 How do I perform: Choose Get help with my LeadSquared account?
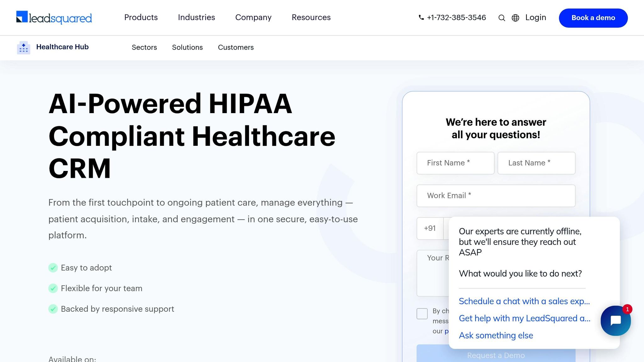[525, 318]
